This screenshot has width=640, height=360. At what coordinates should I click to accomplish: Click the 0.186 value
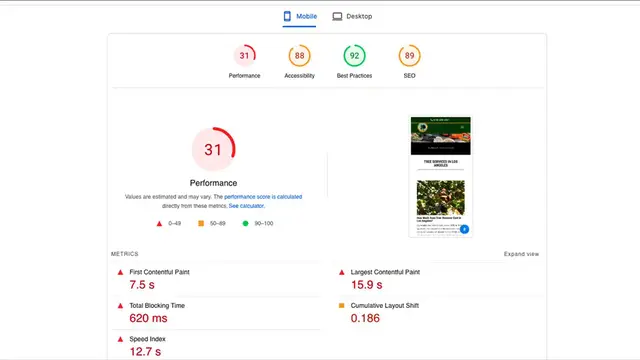[x=365, y=318]
